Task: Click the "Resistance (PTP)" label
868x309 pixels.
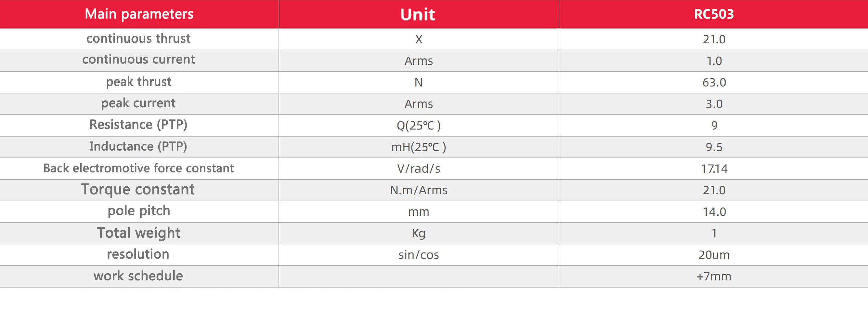Action: click(138, 125)
